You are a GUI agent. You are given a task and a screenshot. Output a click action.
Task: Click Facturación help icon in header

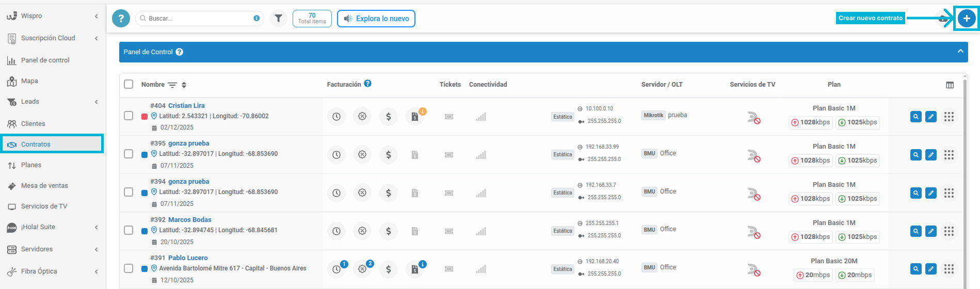pyautogui.click(x=367, y=84)
